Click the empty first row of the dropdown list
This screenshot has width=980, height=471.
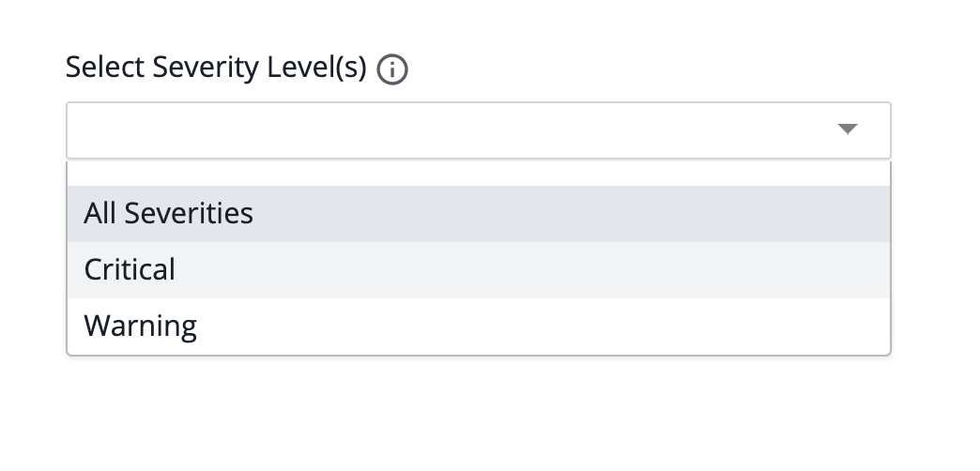(479, 173)
